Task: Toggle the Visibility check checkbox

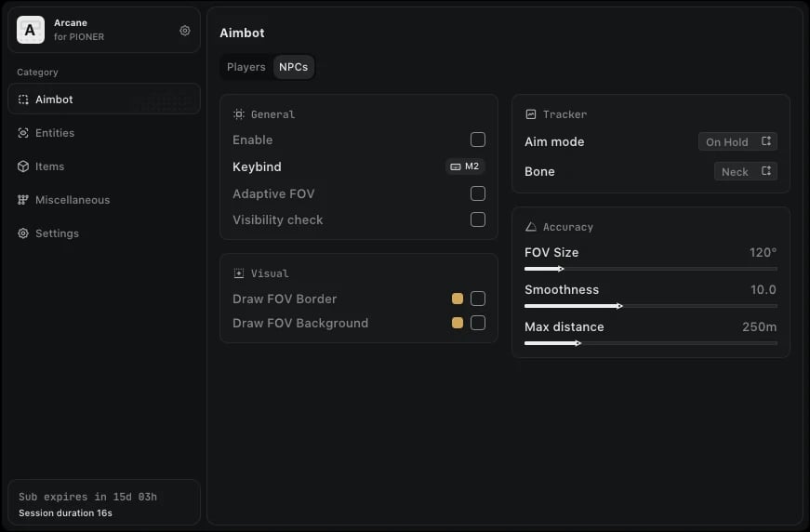Action: pos(478,219)
